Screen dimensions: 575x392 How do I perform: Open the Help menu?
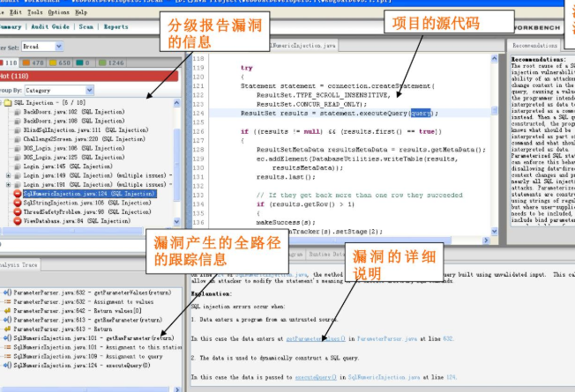click(x=81, y=12)
